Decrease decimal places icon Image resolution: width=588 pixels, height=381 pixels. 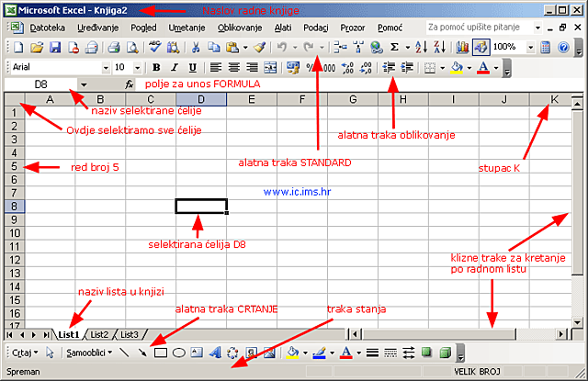(366, 68)
